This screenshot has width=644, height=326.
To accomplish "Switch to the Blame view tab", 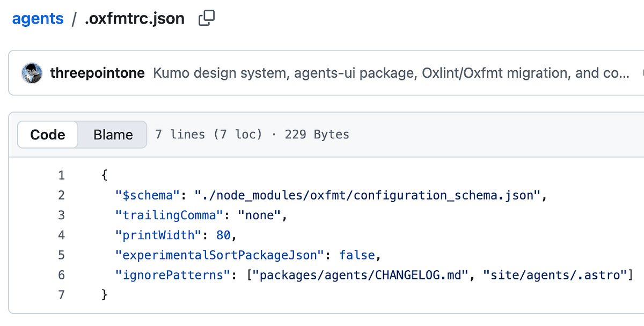I will 113,134.
